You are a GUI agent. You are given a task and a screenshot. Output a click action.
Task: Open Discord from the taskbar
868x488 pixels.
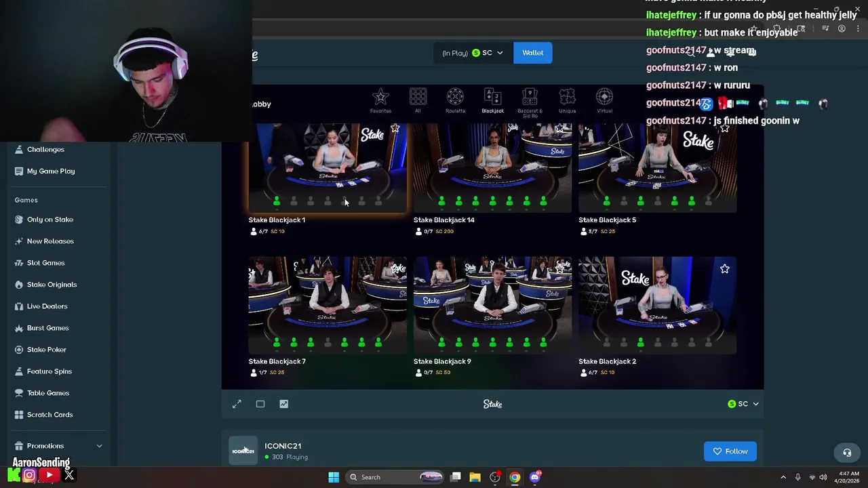click(535, 477)
